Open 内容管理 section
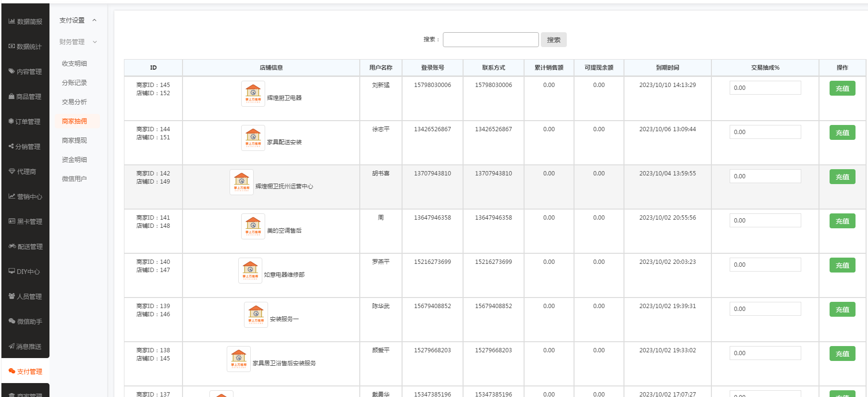The image size is (868, 397). point(25,72)
